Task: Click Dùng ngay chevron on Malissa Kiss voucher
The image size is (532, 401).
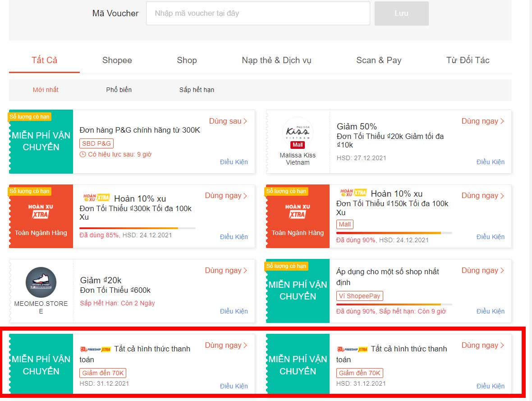Action: (502, 121)
